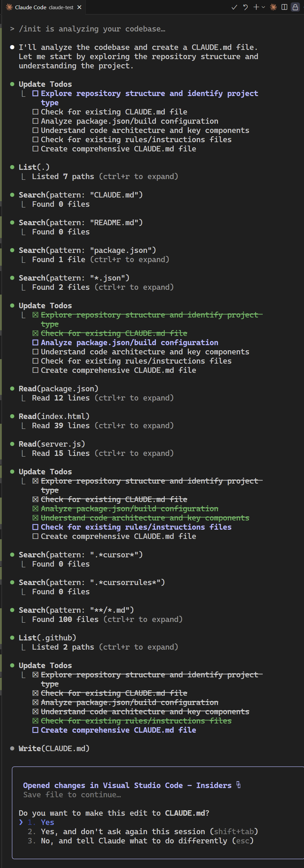Click 'Save file to continue…' text
304x868 pixels.
pos(72,795)
